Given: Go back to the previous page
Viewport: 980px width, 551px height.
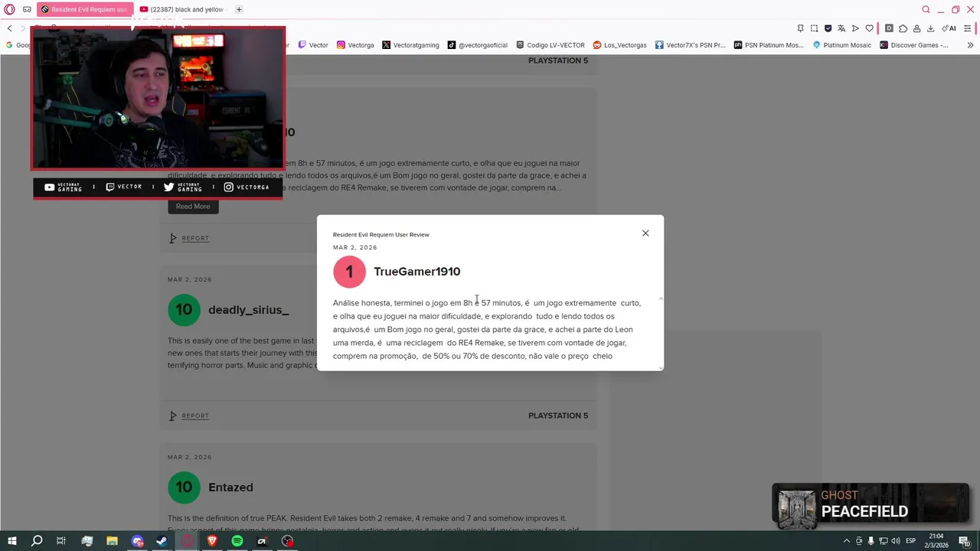Looking at the screenshot, I should coord(9,28).
